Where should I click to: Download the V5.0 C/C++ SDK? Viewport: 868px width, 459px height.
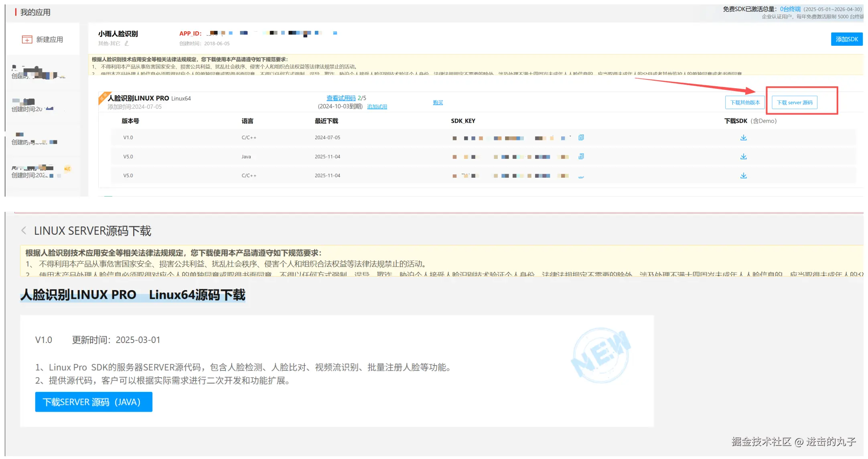(743, 176)
